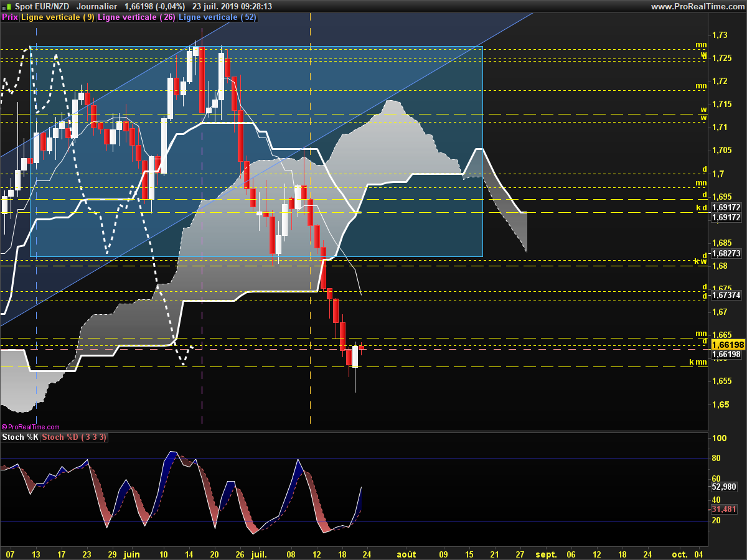This screenshot has width=747, height=560.
Task: Open the Ligne verticale (9) label
Action: click(x=58, y=17)
